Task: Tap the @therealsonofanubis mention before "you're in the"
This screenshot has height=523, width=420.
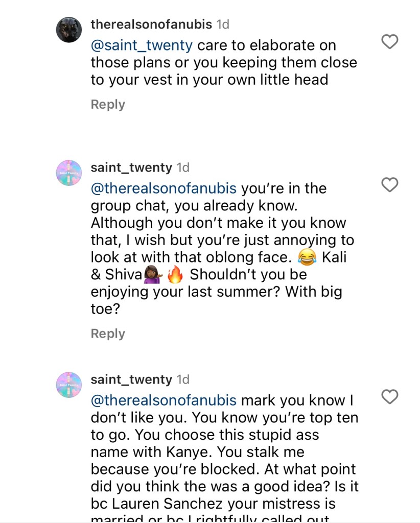Action: [164, 188]
